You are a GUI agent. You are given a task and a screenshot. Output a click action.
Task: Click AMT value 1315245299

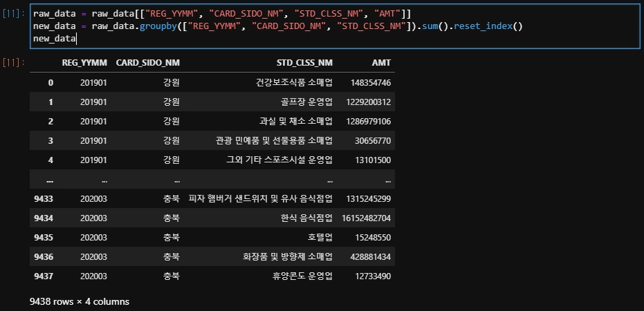point(369,199)
